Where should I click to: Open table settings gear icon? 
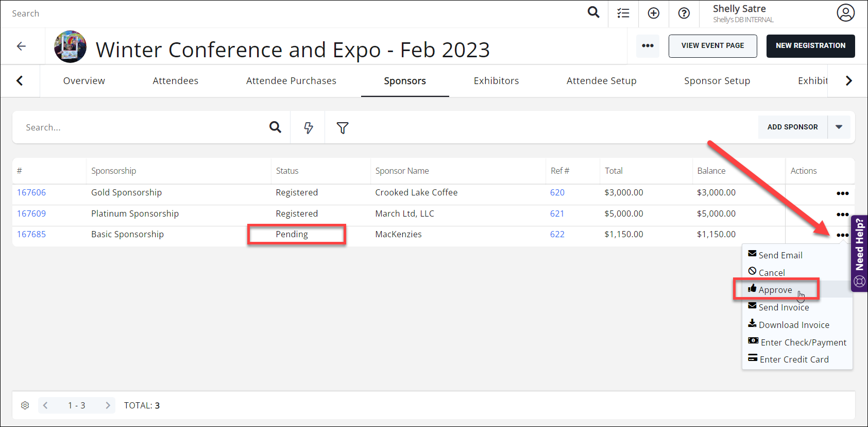[x=25, y=405]
